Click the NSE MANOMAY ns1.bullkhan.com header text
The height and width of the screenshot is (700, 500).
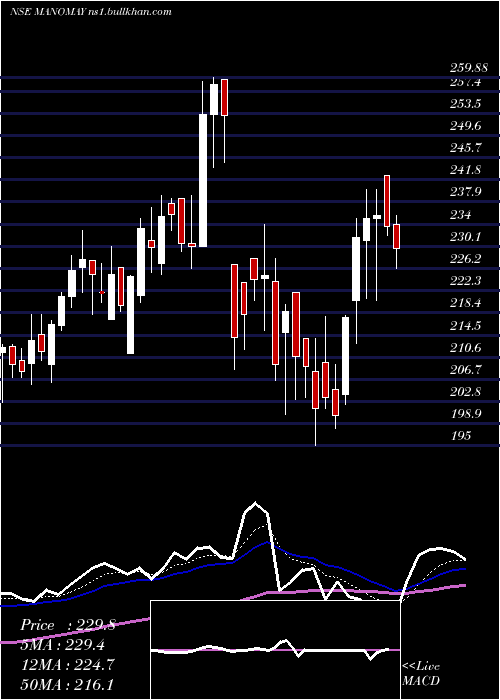[91, 12]
